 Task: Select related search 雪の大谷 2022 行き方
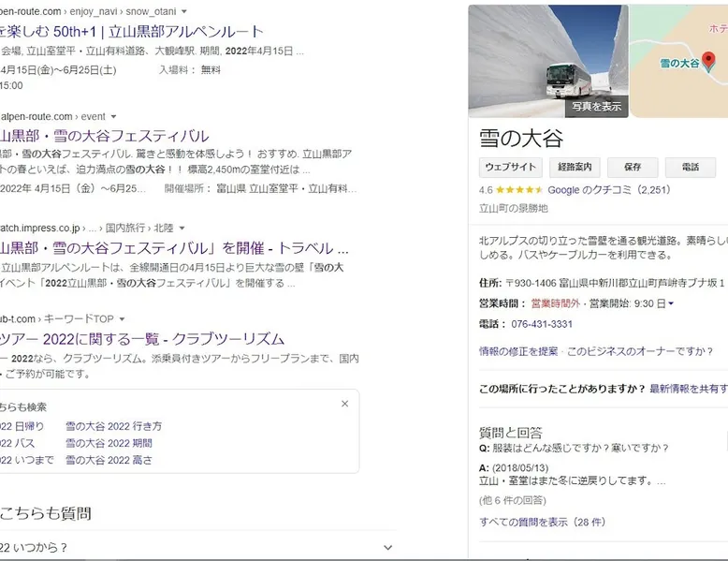pos(113,425)
